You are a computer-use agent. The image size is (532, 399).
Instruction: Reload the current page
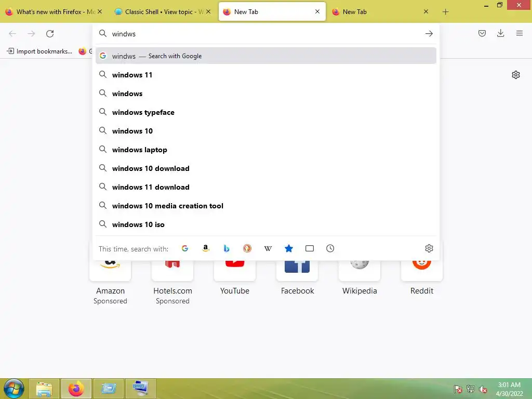50,34
